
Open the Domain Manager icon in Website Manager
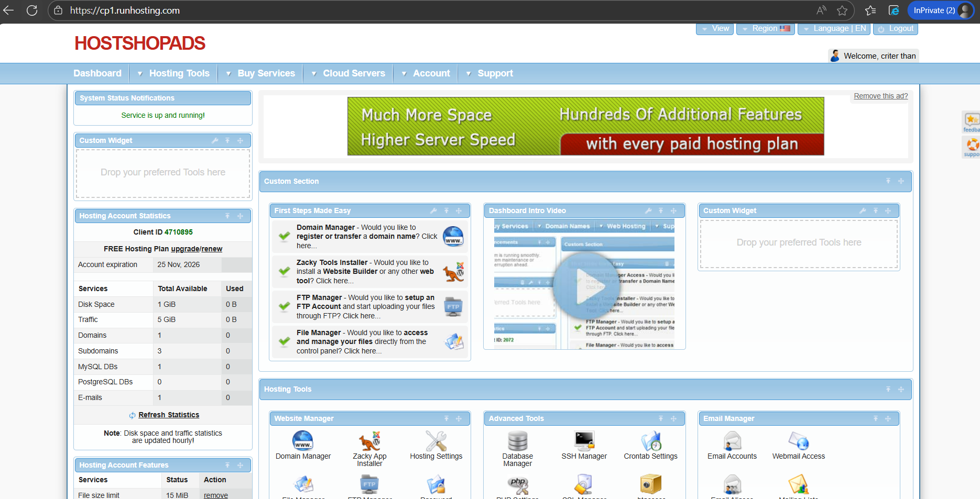[302, 441]
